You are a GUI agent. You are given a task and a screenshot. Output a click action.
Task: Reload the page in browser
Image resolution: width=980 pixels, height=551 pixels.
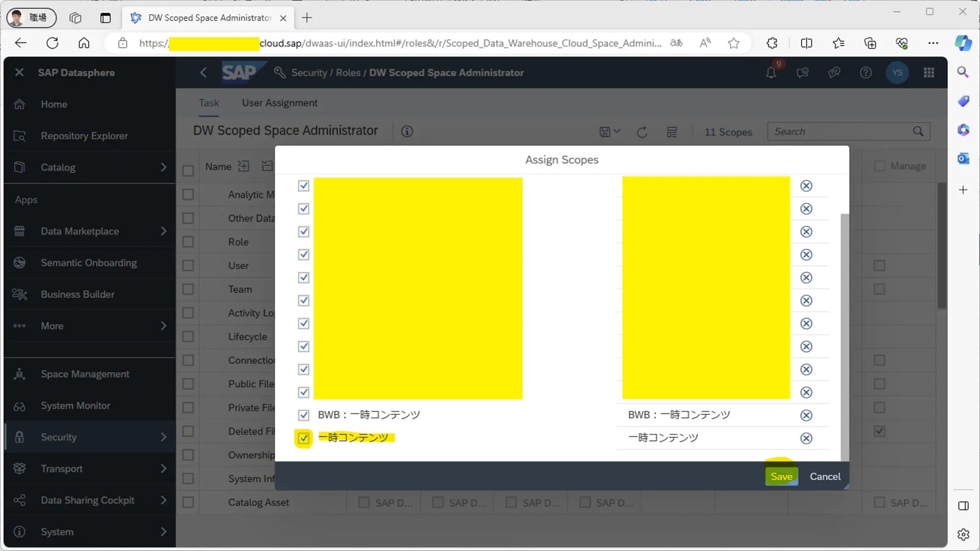pyautogui.click(x=52, y=43)
